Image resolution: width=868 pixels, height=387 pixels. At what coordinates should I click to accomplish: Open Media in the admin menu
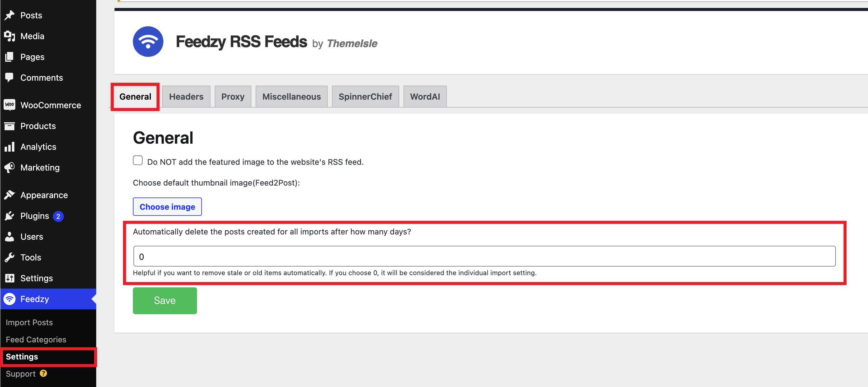click(x=32, y=36)
